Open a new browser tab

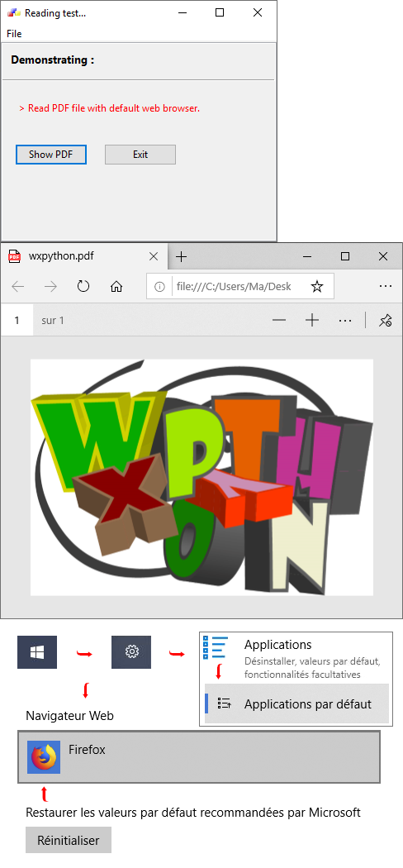[181, 256]
